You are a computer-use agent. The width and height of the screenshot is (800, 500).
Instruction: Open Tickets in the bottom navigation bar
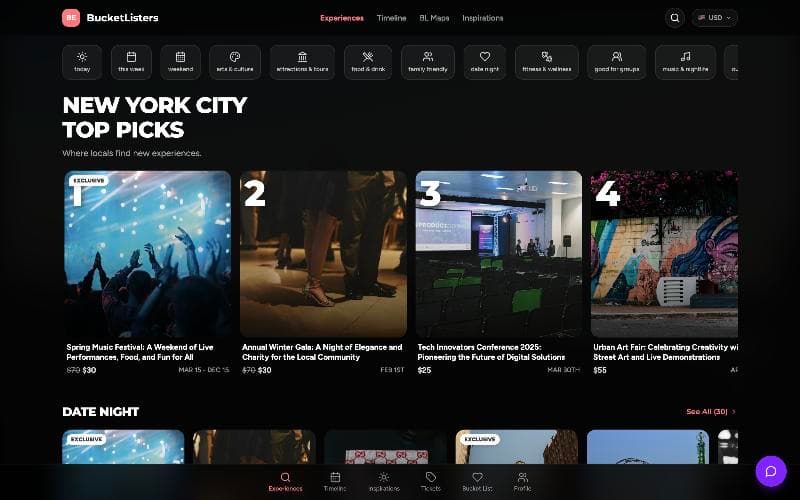point(431,482)
